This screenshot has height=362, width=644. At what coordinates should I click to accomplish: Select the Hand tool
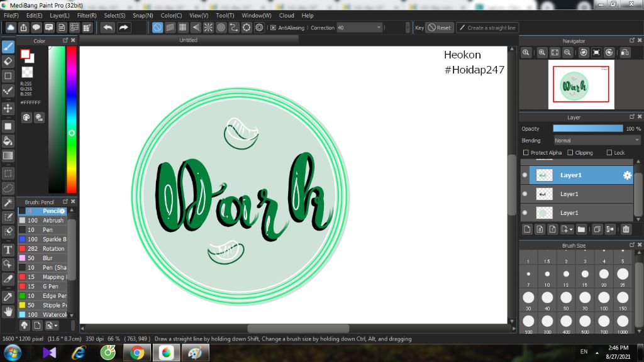pos(8,312)
